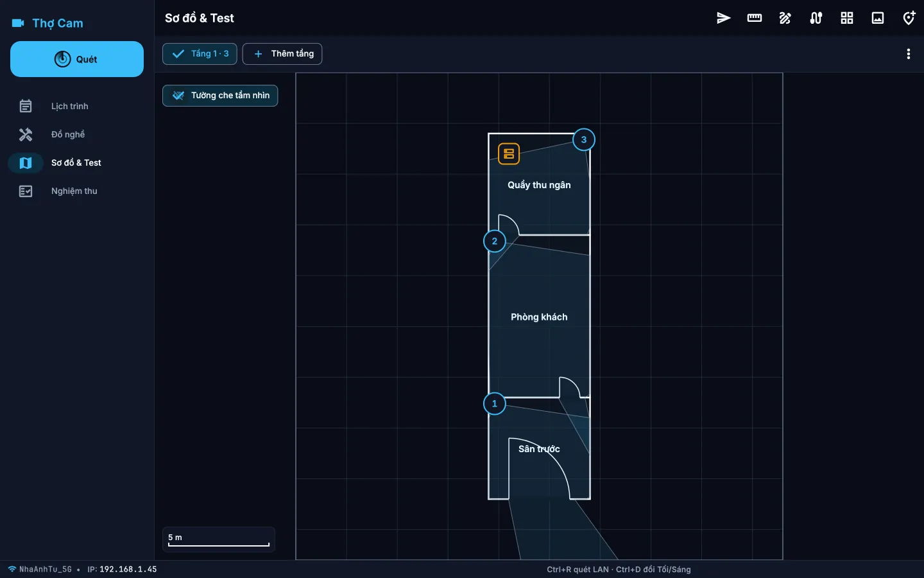Select camera marker 1 on floor plan
The width and height of the screenshot is (924, 578).
pos(495,404)
